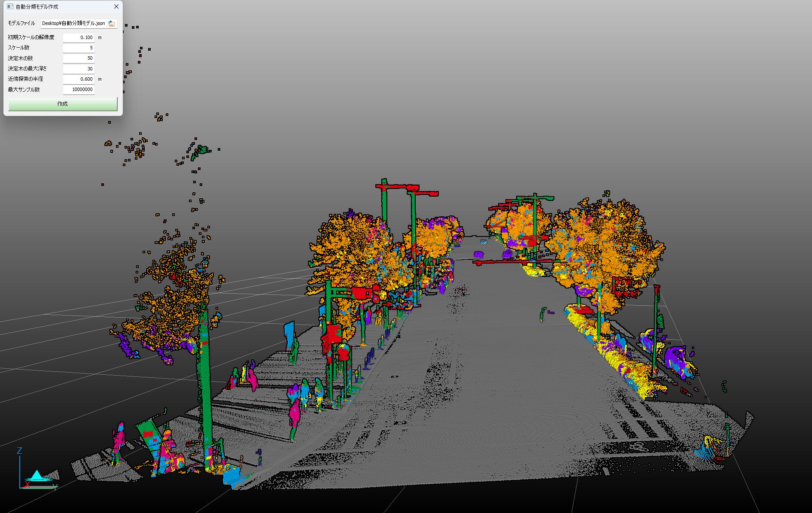Click the スケール数 label

[18, 48]
